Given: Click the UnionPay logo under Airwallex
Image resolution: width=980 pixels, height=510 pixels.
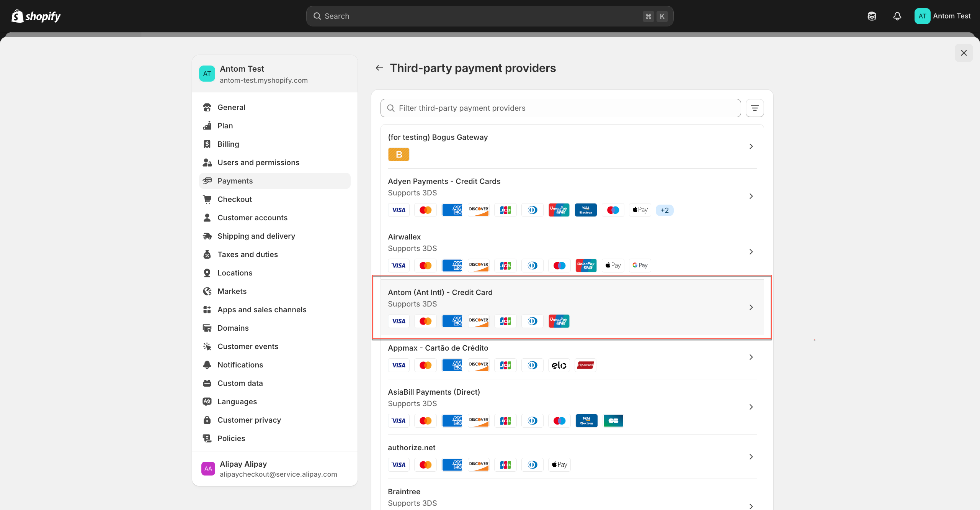Looking at the screenshot, I should pos(586,266).
